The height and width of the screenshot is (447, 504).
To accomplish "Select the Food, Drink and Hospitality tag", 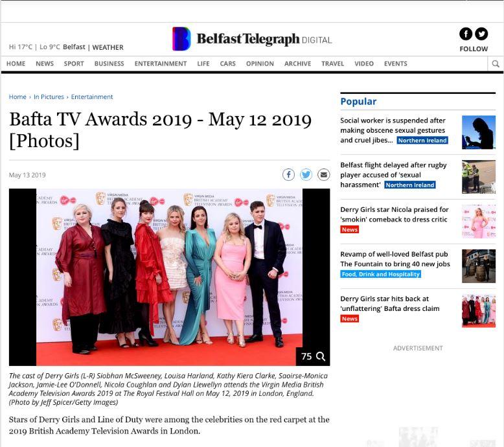I will pyautogui.click(x=381, y=274).
